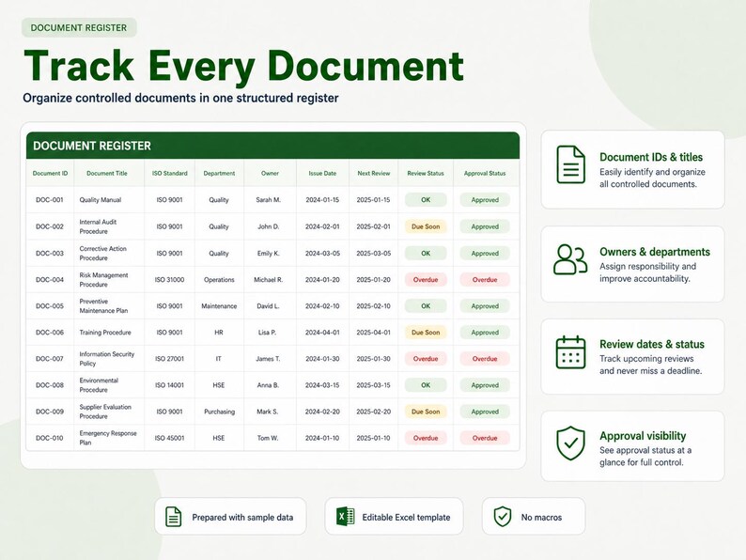Click owner Michael R.
Screen dimensions: 746x560
269,280
